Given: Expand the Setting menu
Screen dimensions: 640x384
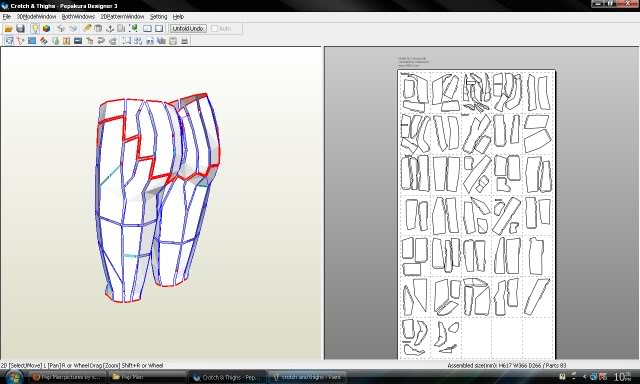Looking at the screenshot, I should (x=158, y=17).
